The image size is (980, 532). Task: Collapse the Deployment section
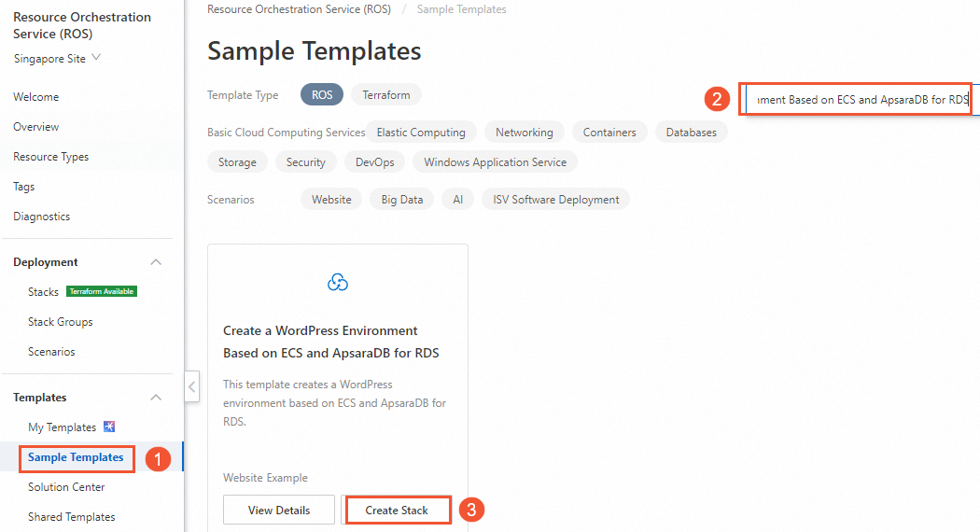pyautogui.click(x=156, y=262)
